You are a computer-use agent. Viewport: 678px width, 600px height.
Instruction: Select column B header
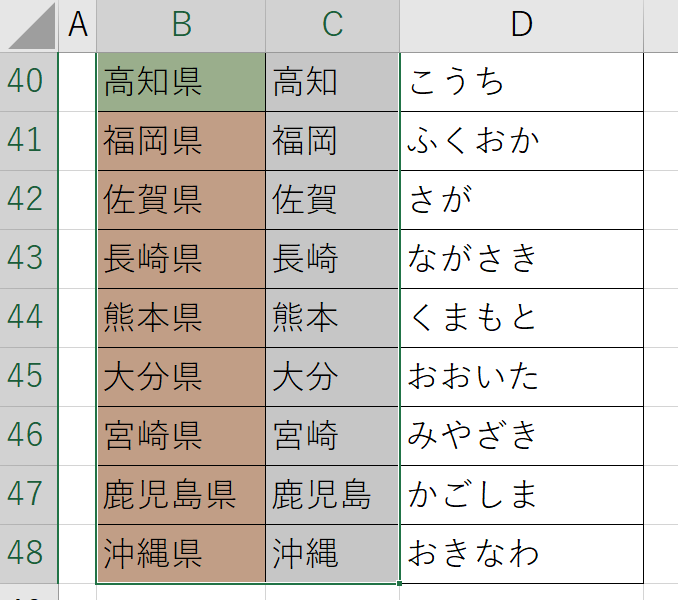[181, 25]
